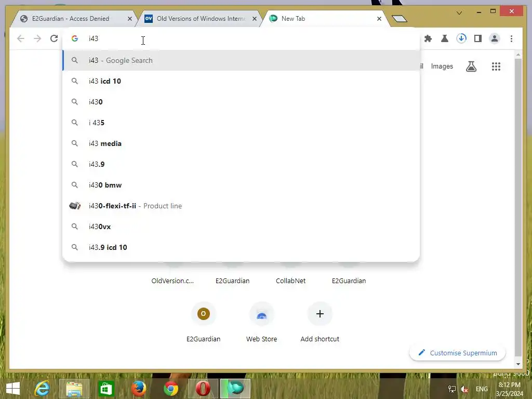The image size is (532, 399).
Task: Launch Internet Explorer from the taskbar
Action: (42, 389)
